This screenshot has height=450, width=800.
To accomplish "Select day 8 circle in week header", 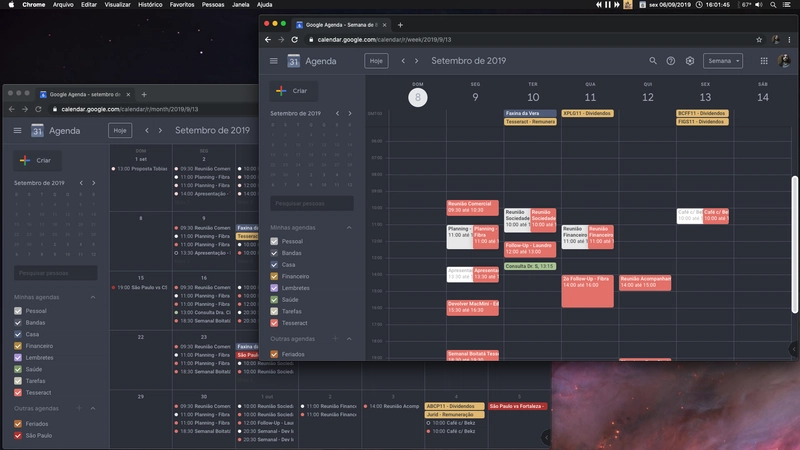I will point(417,97).
